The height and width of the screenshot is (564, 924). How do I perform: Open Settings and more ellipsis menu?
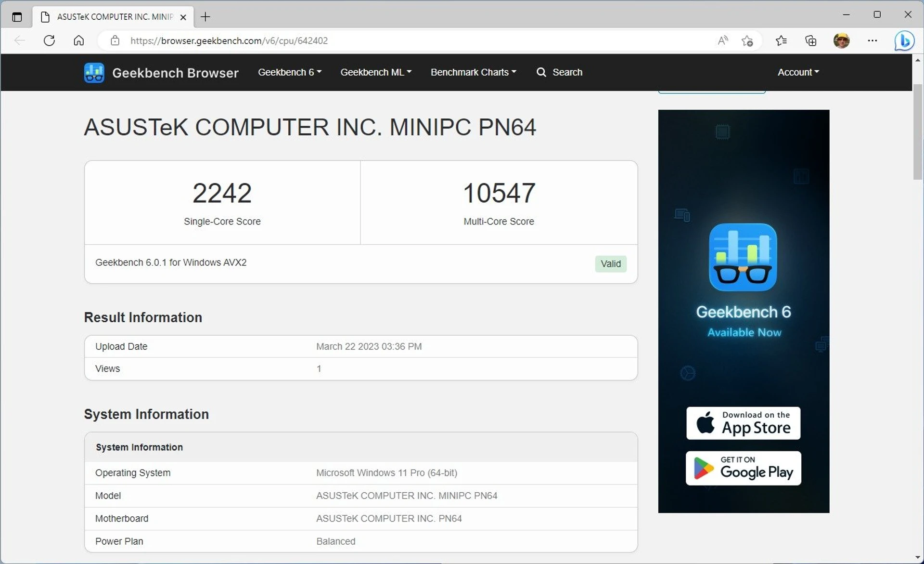coord(873,40)
